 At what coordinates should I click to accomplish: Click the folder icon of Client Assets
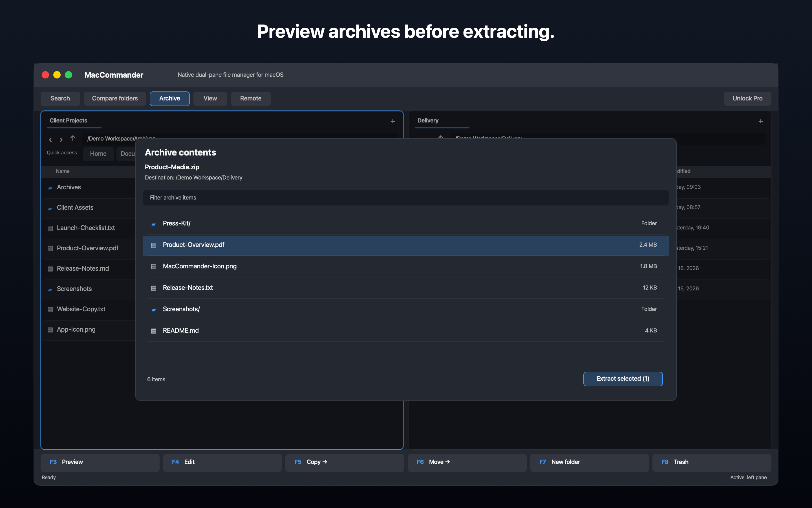click(50, 208)
